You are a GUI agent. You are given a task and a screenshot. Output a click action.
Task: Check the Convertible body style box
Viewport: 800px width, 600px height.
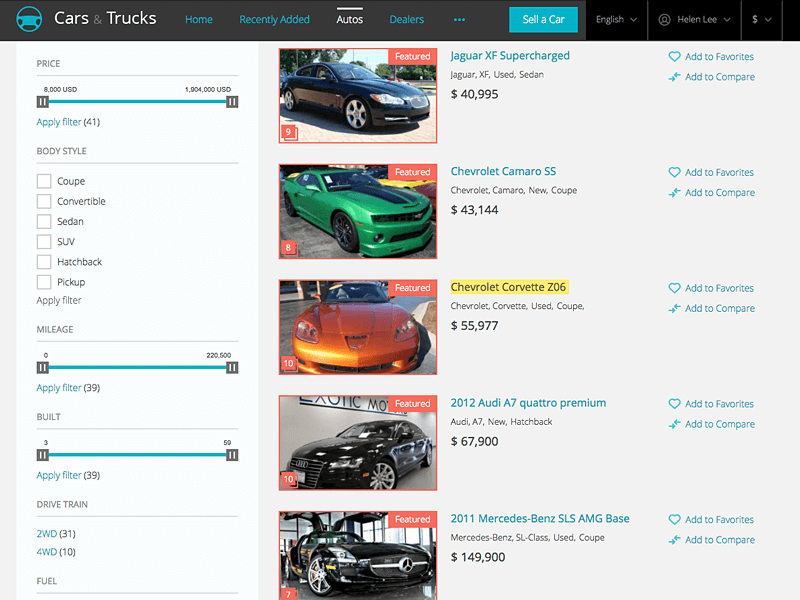(44, 202)
